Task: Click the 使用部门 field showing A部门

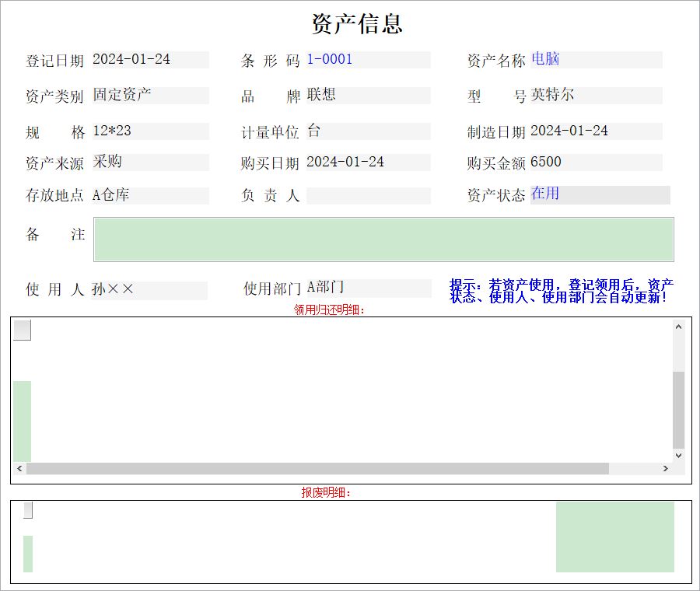Action: point(369,289)
